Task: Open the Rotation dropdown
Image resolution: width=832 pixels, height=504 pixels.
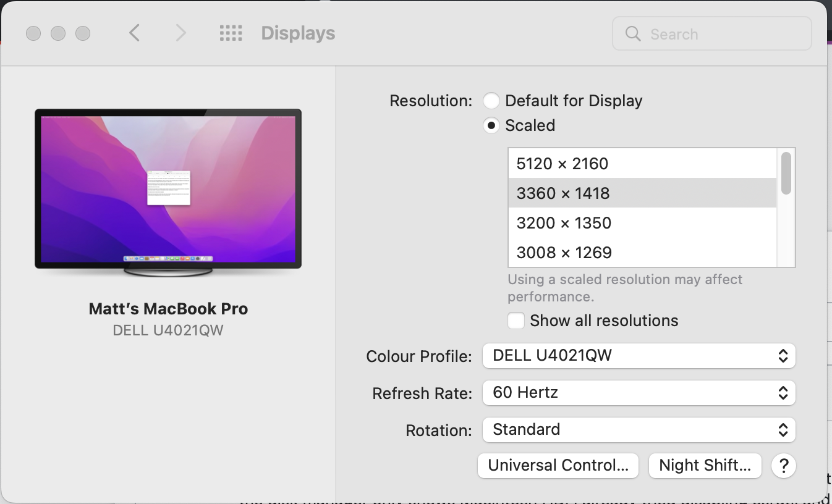Action: (639, 429)
